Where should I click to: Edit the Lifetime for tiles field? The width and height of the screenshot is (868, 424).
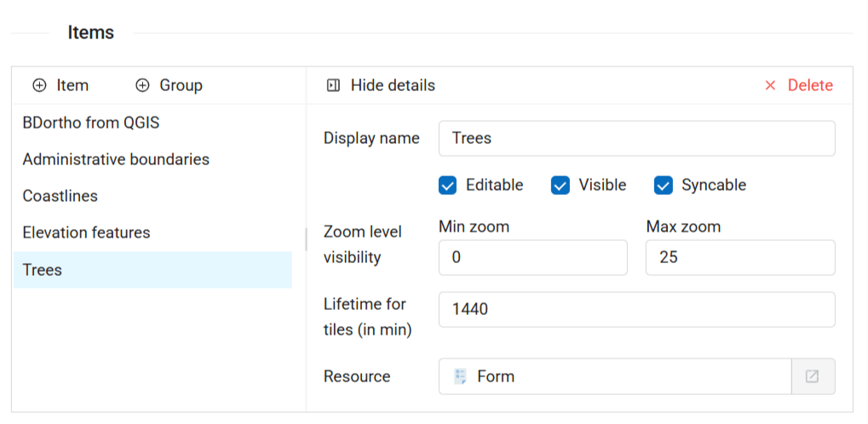coord(635,309)
